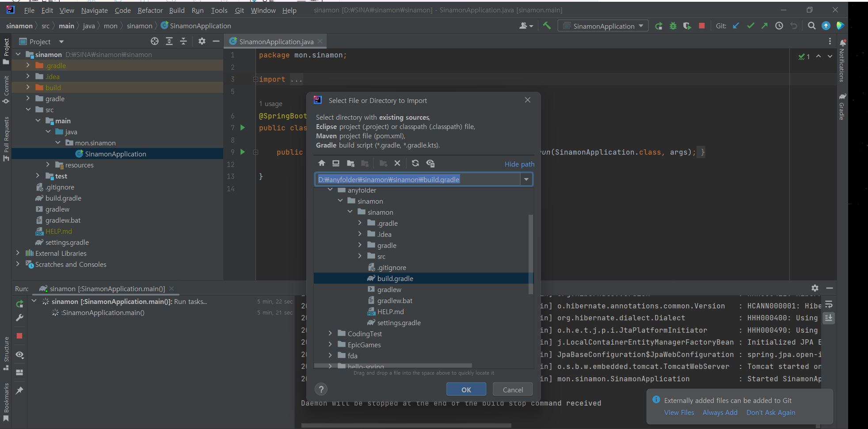Viewport: 868px width, 429px height.
Task: Click the Search Everywhere magnifier icon
Action: [811, 26]
